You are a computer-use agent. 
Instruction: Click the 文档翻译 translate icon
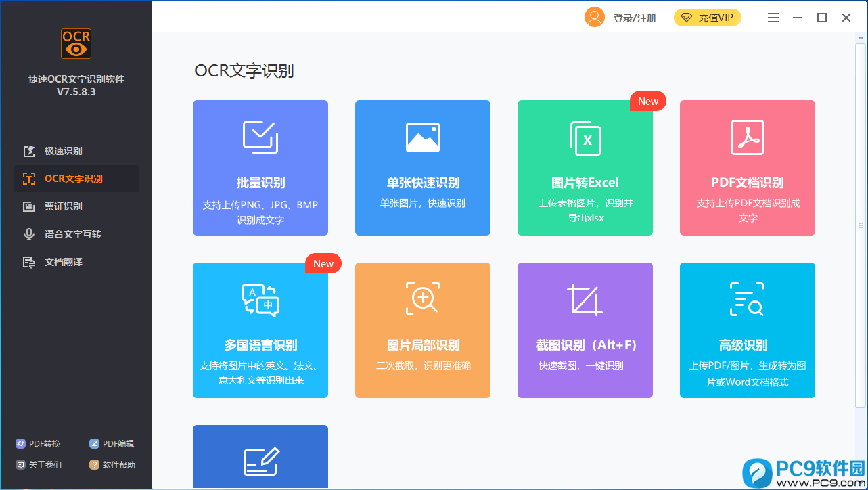click(x=29, y=262)
